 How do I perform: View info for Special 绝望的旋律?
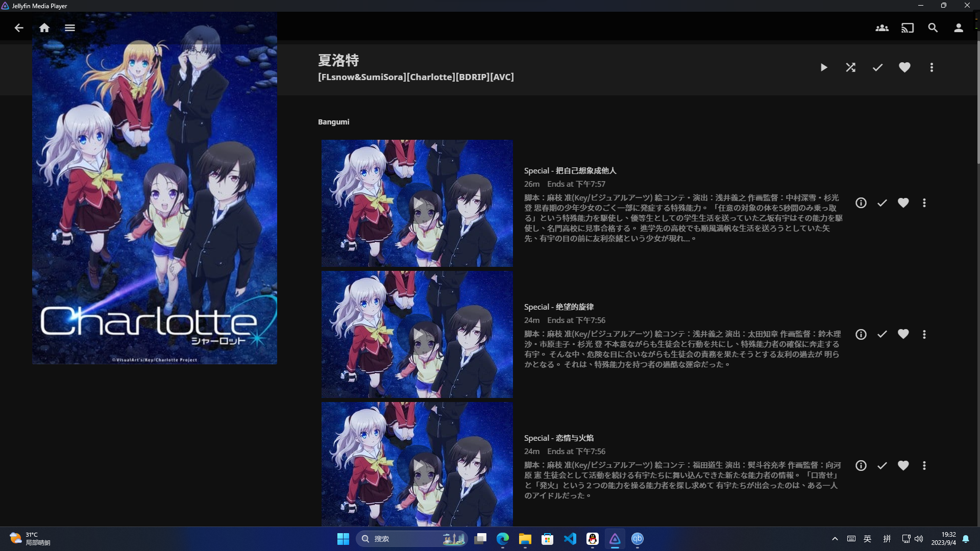(x=861, y=334)
